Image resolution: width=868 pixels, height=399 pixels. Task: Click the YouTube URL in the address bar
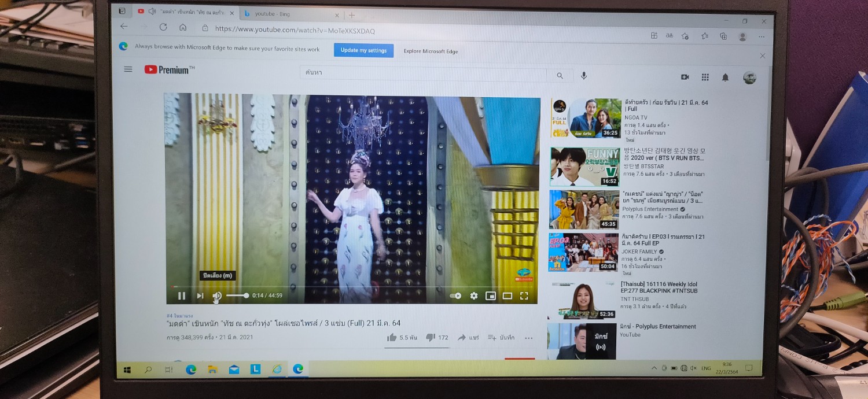click(295, 29)
